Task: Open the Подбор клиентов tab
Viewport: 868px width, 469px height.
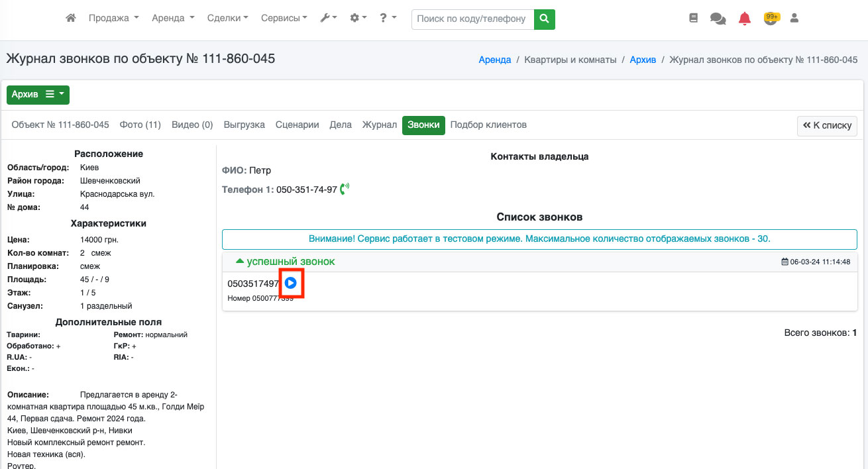Action: tap(488, 125)
